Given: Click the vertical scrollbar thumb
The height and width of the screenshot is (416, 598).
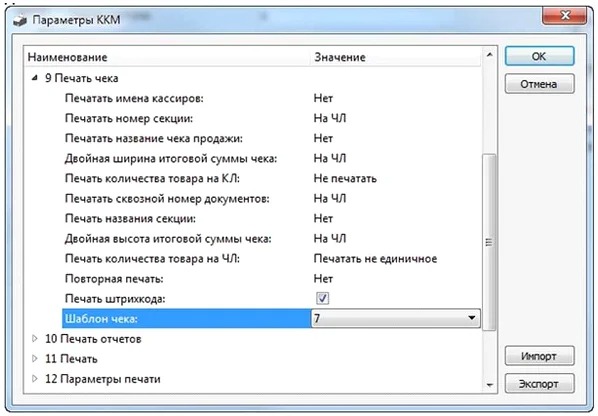Looking at the screenshot, I should (489, 242).
